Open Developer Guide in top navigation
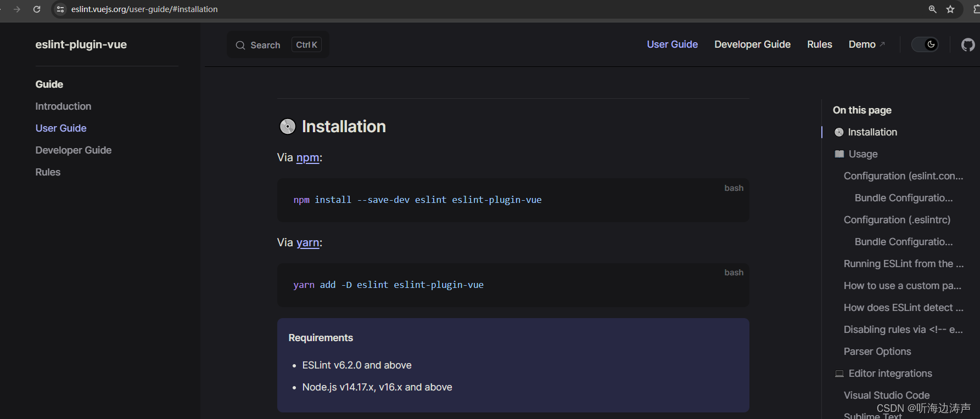980x419 pixels. tap(753, 44)
